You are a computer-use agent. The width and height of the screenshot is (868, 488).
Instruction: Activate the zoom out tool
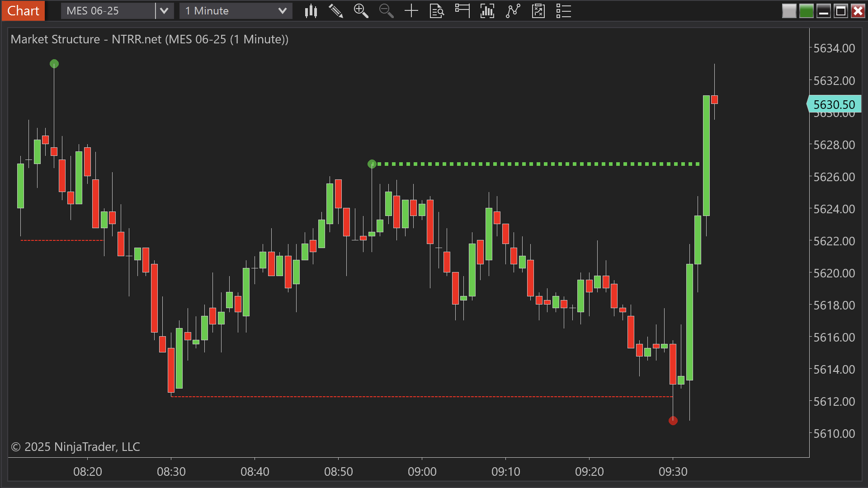(386, 11)
